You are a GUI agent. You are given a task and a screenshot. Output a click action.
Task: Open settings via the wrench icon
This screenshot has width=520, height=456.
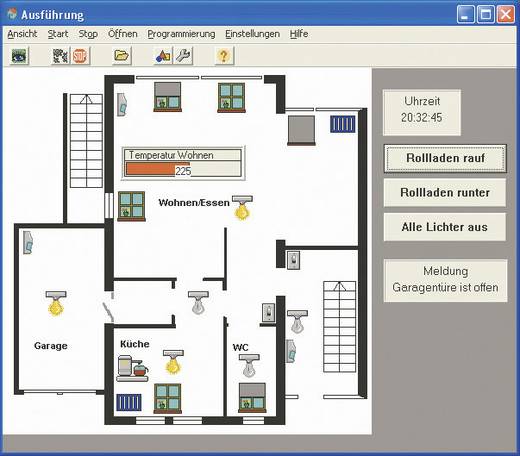[183, 56]
